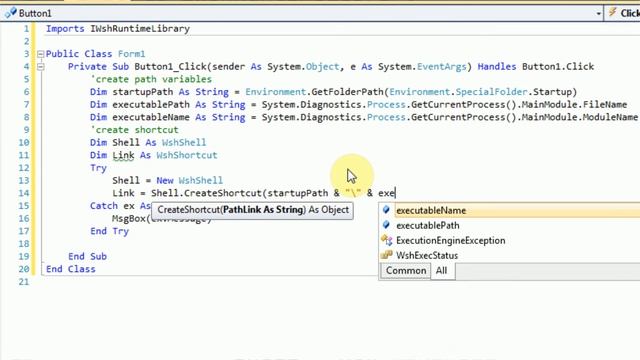Click line number 14 in the gutter
640x360 pixels.
click(24, 193)
